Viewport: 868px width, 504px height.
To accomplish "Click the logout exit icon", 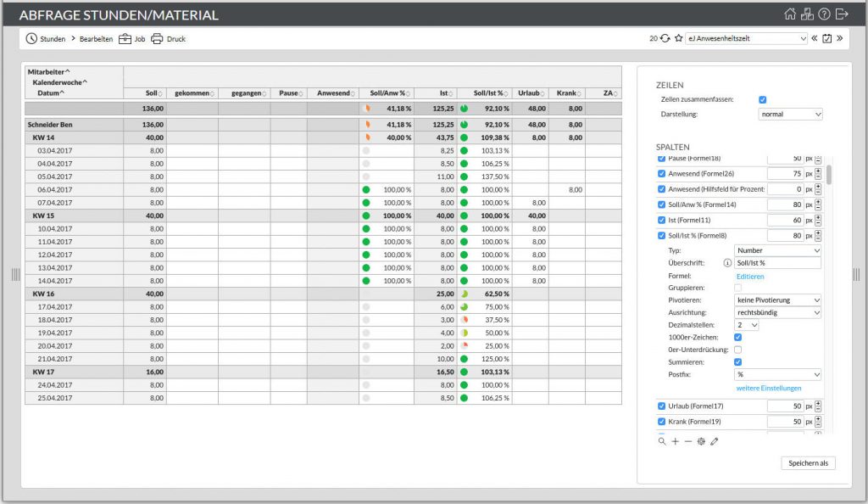I will click(842, 14).
